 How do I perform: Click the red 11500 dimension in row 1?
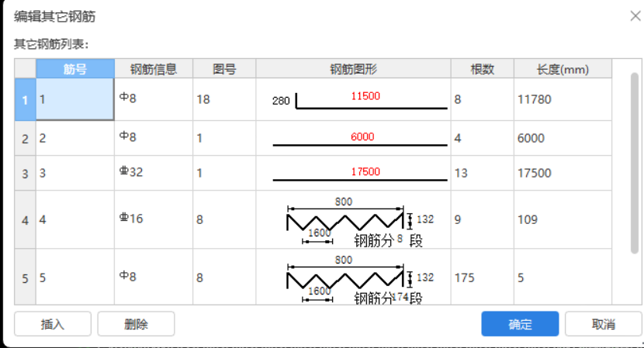pyautogui.click(x=365, y=96)
